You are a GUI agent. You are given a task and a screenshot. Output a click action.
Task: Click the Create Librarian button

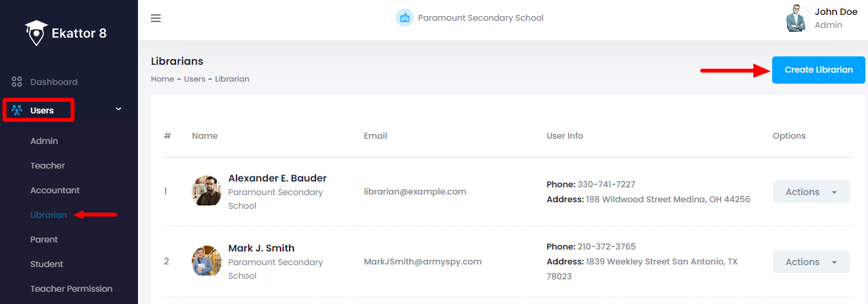tap(818, 70)
